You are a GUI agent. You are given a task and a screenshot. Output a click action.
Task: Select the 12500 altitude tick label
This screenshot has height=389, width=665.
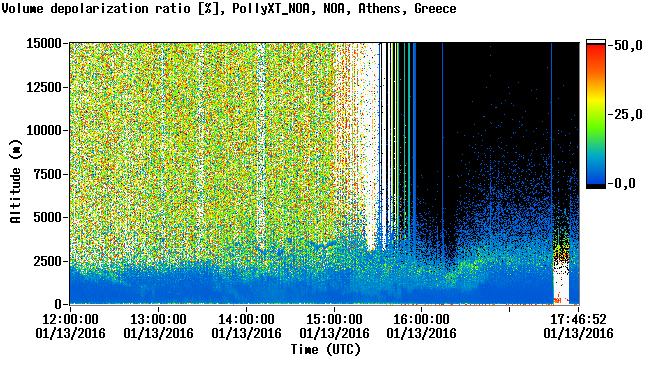pos(44,87)
